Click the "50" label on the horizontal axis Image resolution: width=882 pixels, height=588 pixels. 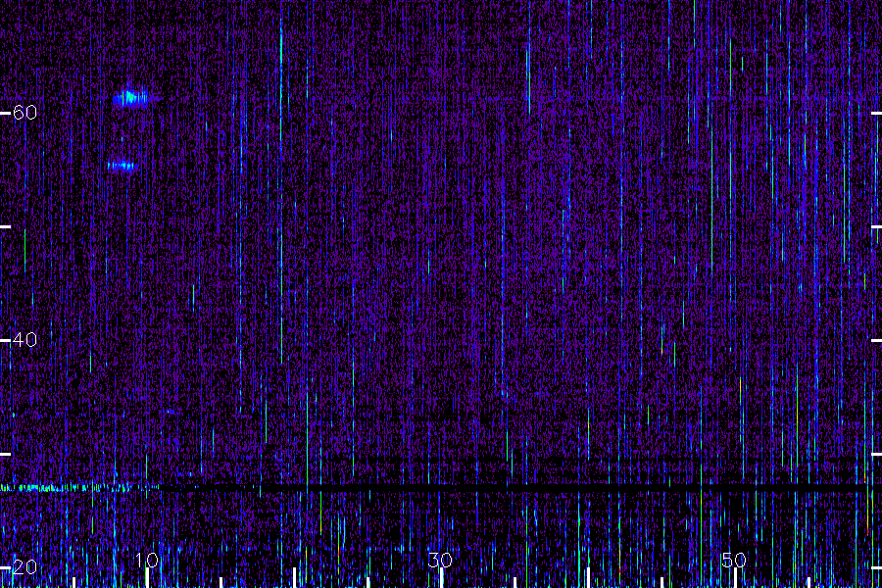click(734, 560)
